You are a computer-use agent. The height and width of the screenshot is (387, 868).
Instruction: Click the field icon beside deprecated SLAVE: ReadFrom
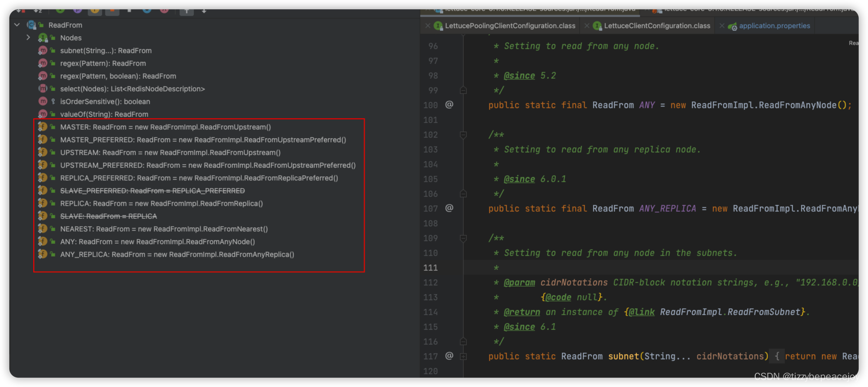tap(43, 216)
